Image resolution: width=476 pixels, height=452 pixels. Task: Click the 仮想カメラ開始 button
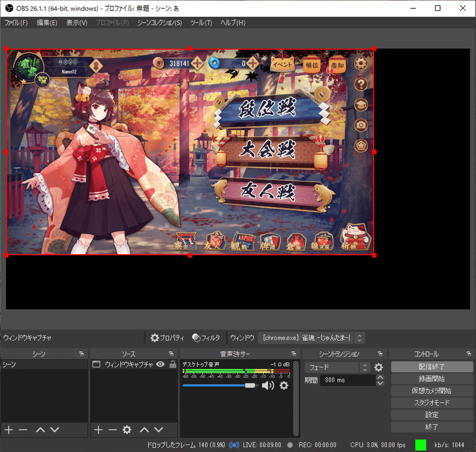(432, 391)
